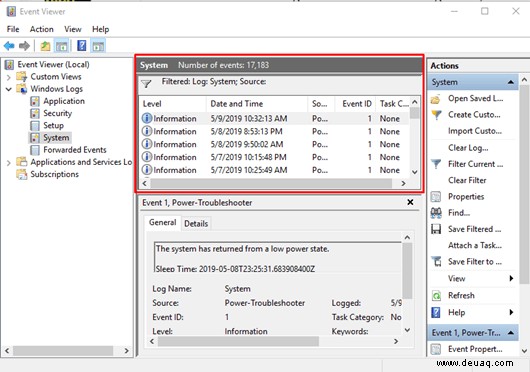Click the Create Custom View funnel icon
This screenshot has height=372, width=530.
(x=436, y=115)
